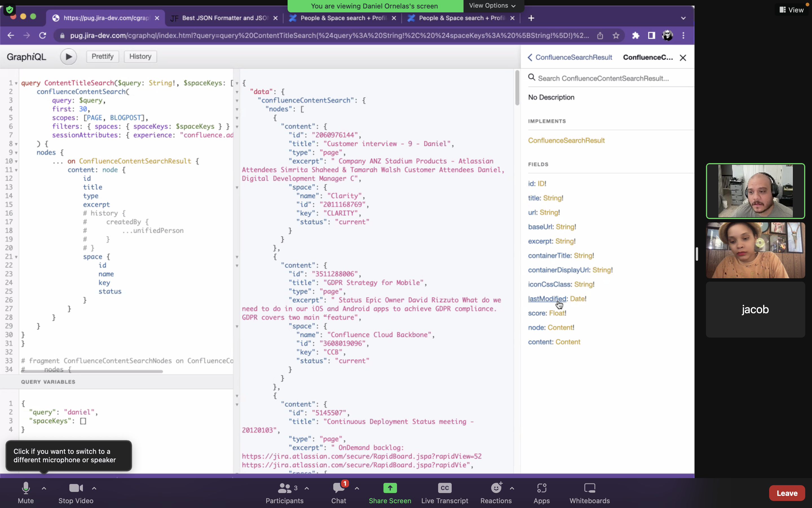Open the Participants panel
The height and width of the screenshot is (508, 812).
(284, 493)
